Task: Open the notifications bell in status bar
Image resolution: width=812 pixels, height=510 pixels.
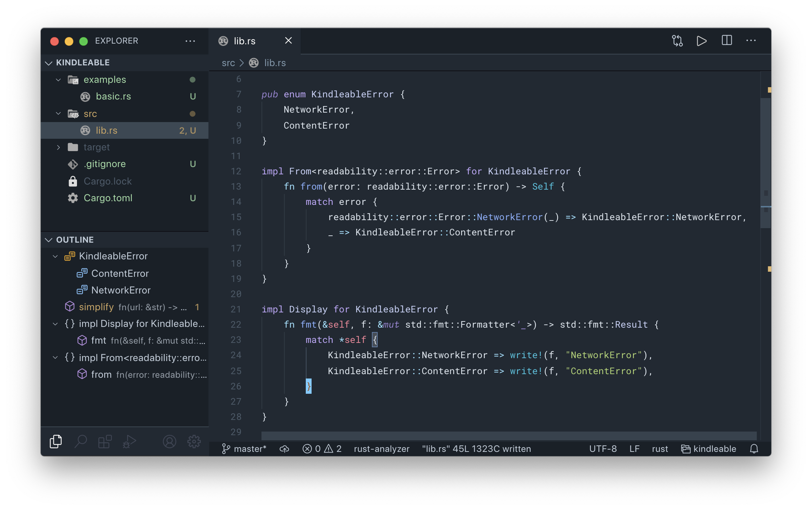Action: [x=754, y=449]
